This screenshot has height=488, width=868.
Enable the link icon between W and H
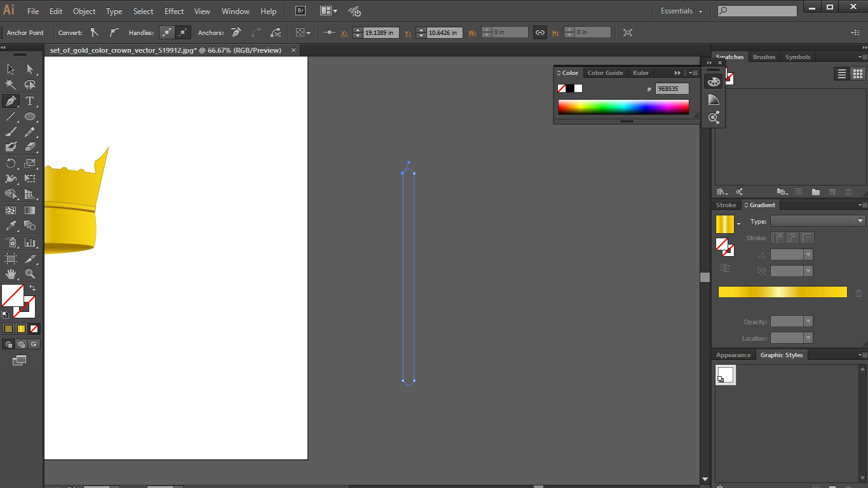pyautogui.click(x=539, y=32)
